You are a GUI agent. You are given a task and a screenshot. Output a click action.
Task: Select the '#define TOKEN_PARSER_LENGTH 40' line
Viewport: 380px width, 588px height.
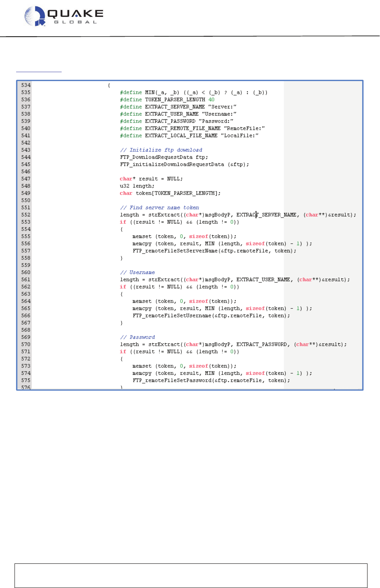pos(167,100)
